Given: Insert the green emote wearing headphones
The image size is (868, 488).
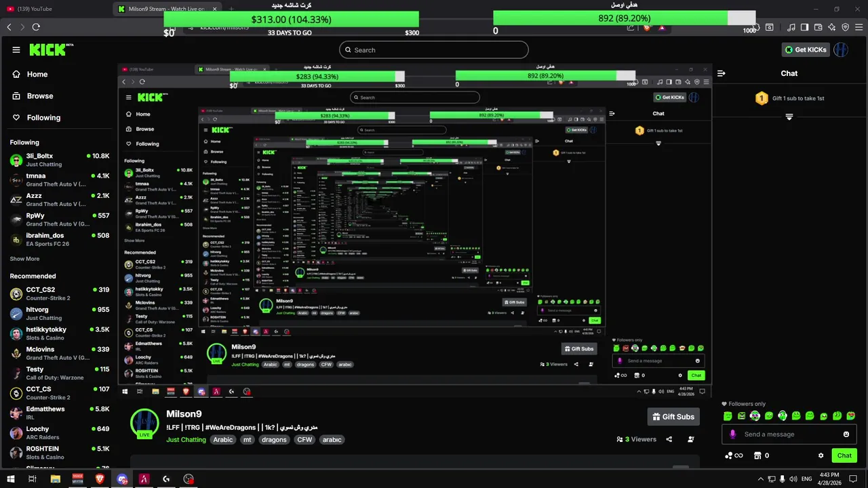Looking at the screenshot, I should tap(783, 416).
